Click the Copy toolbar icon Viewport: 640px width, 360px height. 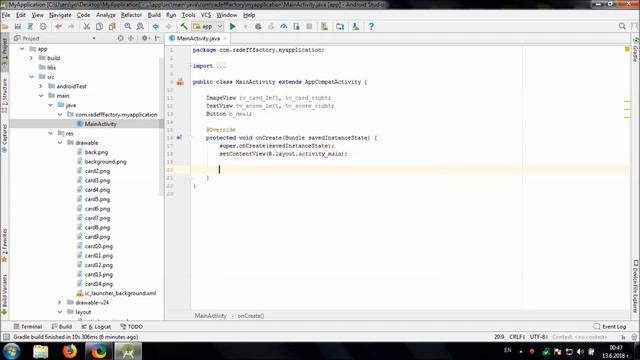click(99, 27)
